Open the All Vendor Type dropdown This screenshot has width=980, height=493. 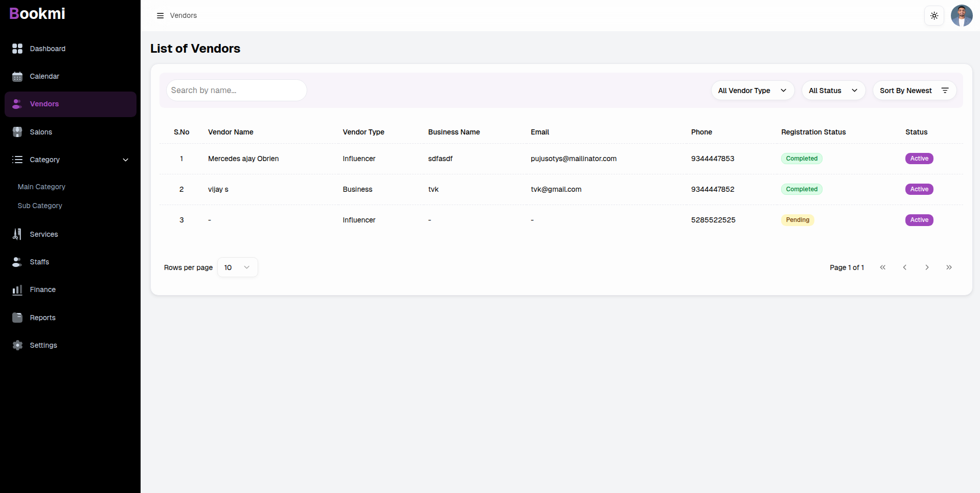(x=752, y=90)
